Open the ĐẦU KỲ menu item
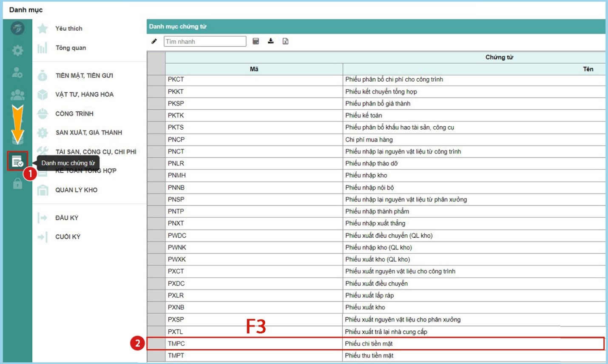The image size is (608, 364). click(67, 218)
